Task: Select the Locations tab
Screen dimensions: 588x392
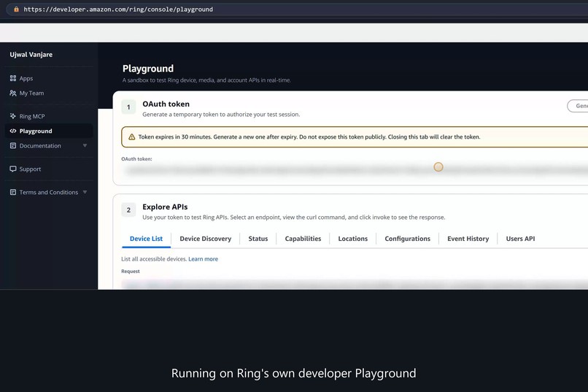Action: click(x=353, y=239)
